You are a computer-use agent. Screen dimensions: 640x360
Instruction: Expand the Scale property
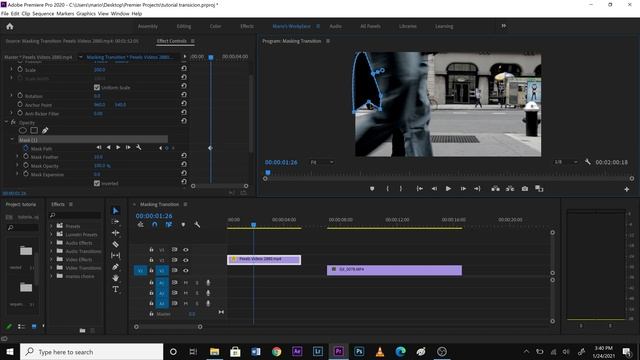pos(11,69)
